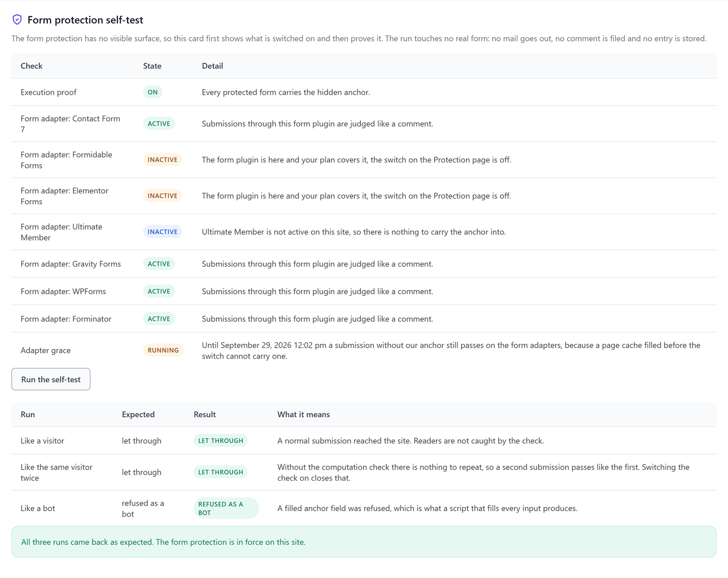The image size is (728, 578).
Task: Click the 'Result' column header
Action: pos(205,414)
